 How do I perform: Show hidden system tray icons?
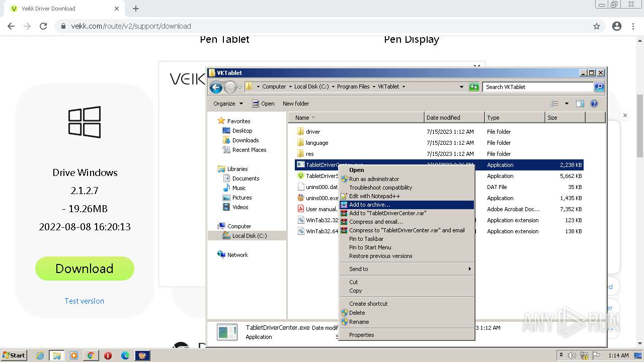561,355
